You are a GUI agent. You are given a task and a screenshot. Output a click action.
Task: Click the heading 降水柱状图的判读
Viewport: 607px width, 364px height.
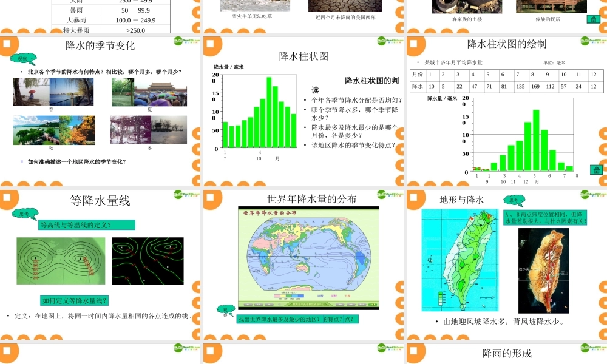click(356, 85)
